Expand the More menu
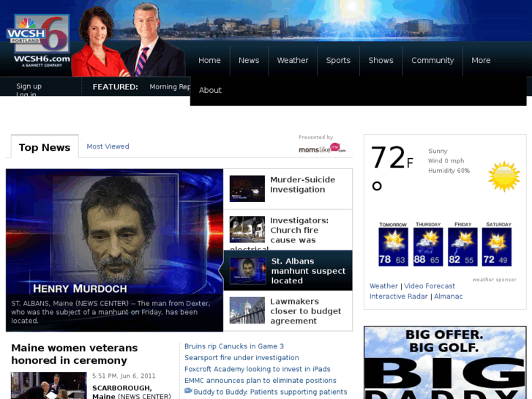Image resolution: width=532 pixels, height=399 pixels. (x=481, y=61)
